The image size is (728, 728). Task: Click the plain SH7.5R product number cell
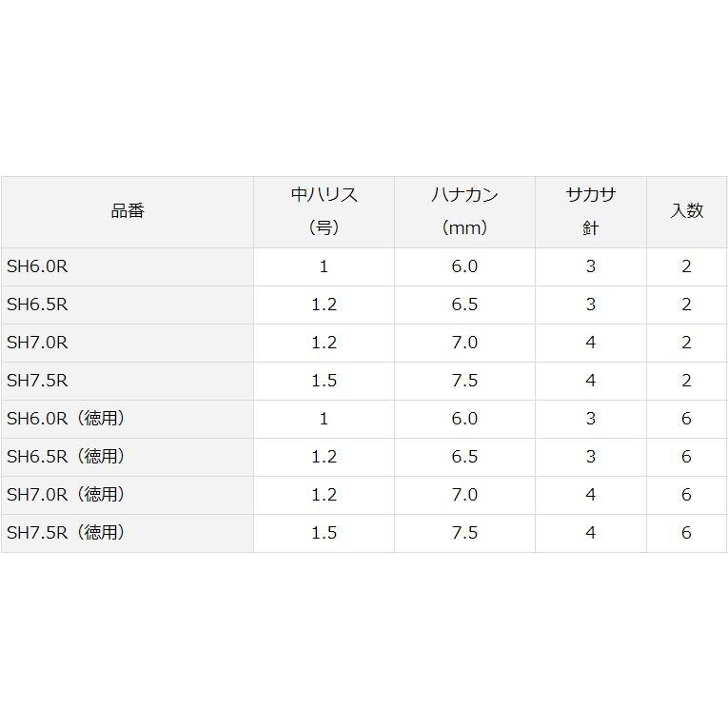[x=38, y=381]
